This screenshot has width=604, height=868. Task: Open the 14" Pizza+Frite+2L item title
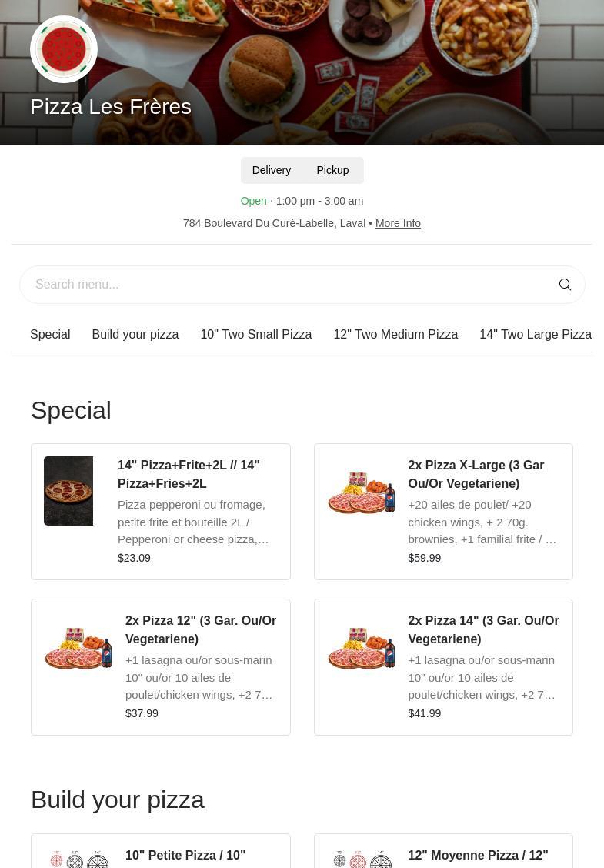[189, 474]
